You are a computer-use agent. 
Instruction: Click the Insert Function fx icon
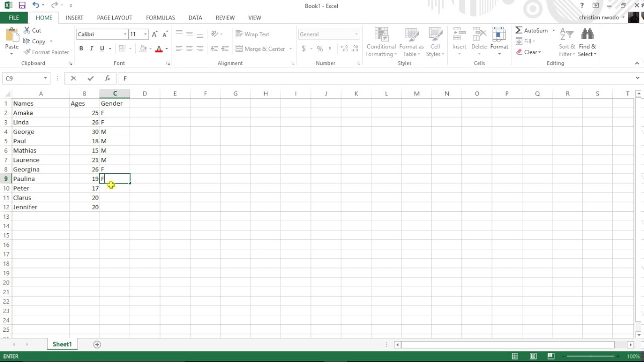click(107, 78)
